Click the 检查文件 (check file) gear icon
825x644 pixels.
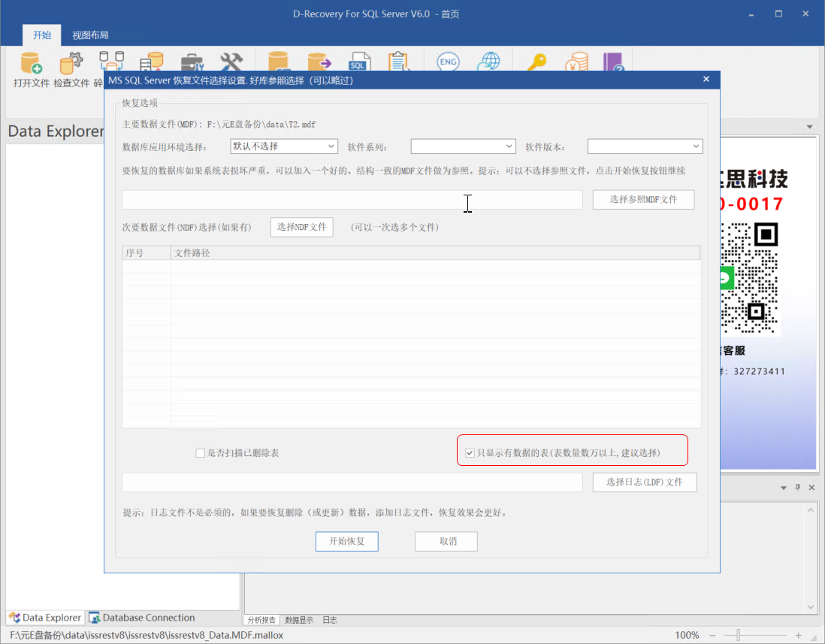pos(71,62)
